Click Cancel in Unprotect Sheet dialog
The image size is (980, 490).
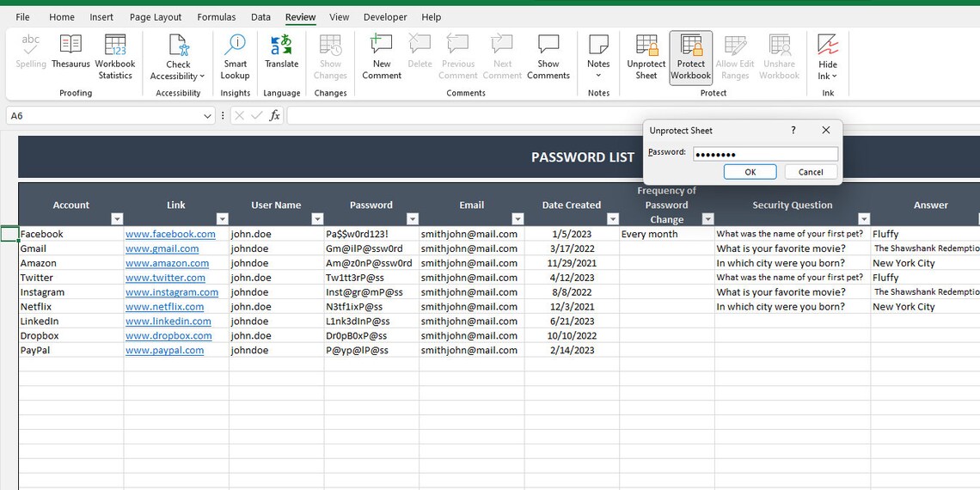coord(811,172)
